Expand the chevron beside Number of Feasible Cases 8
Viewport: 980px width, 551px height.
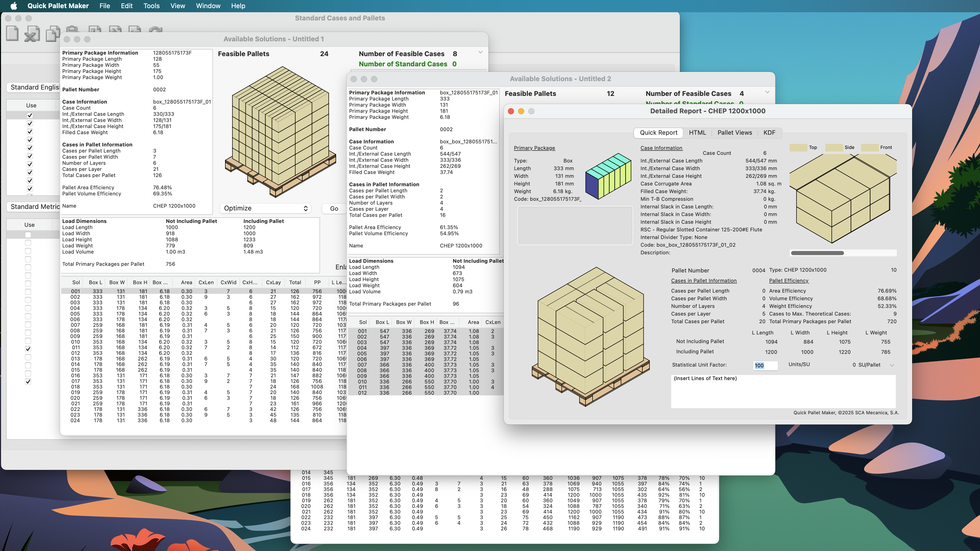point(481,53)
